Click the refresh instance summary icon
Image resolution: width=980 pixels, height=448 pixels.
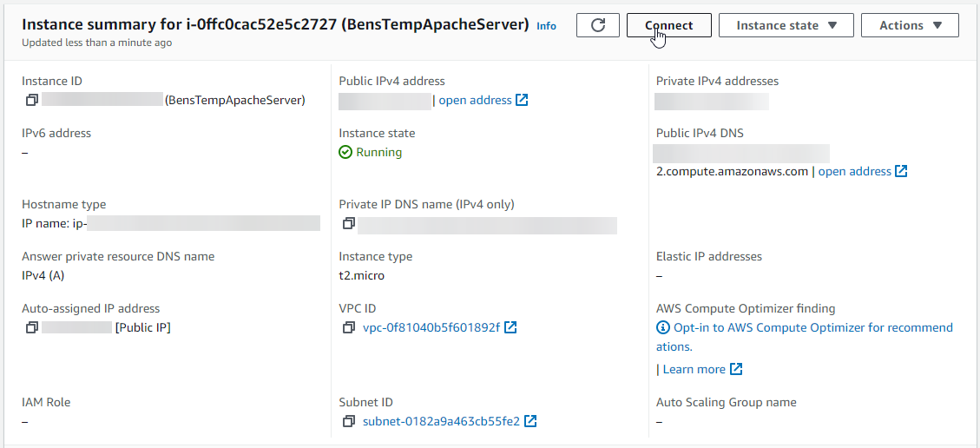[x=598, y=25]
